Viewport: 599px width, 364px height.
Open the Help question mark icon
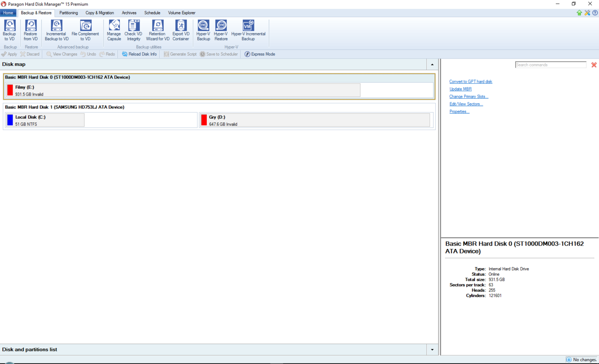click(x=595, y=13)
